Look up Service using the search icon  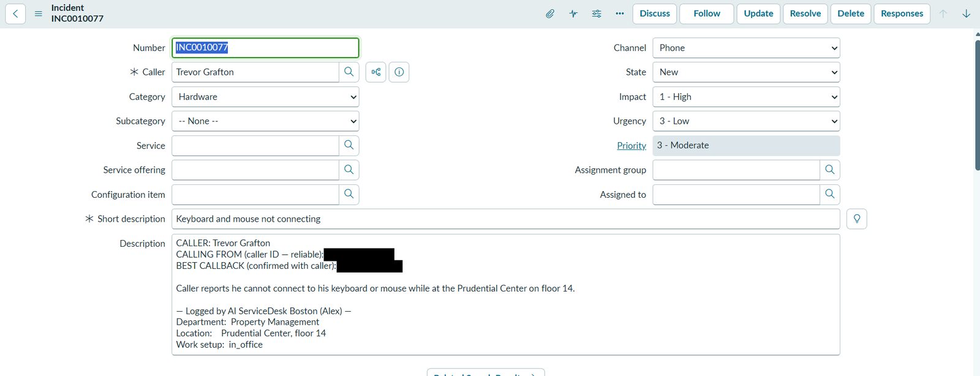[x=349, y=145]
